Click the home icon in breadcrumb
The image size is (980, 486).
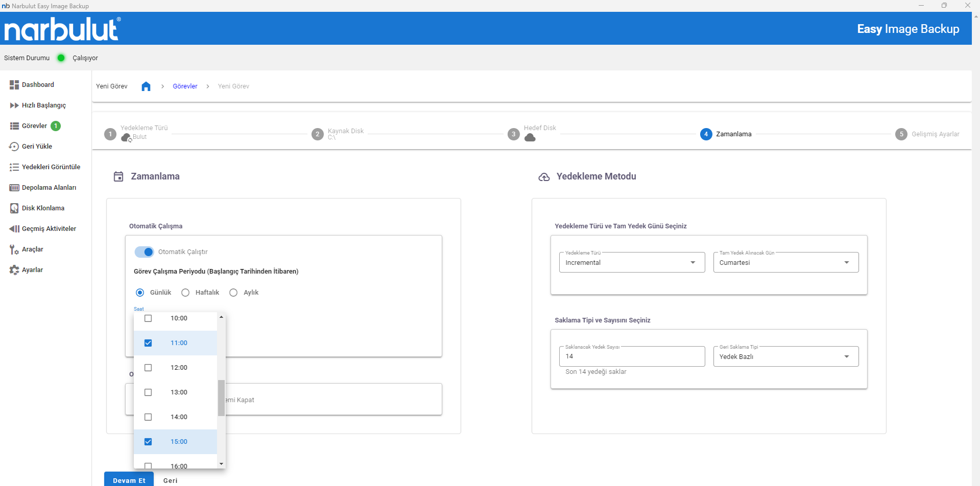click(x=146, y=86)
